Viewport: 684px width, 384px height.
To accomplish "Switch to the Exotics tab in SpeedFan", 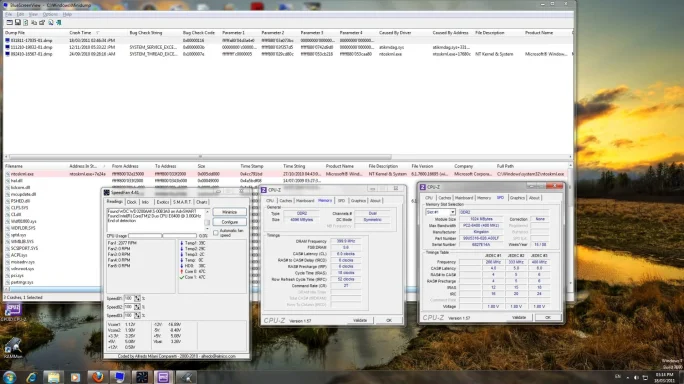I will click(162, 202).
